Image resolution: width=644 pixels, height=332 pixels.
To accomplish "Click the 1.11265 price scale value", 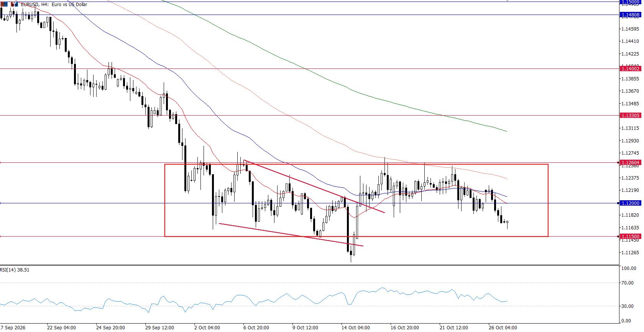I will [x=630, y=253].
